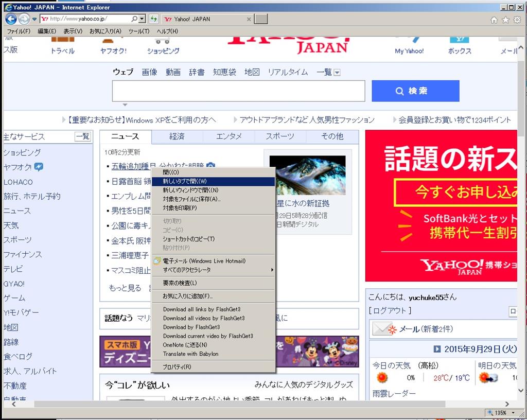Screen dimensions: 527x420
Task: Click the magnifier search icon in address bar
Action: pos(134,19)
